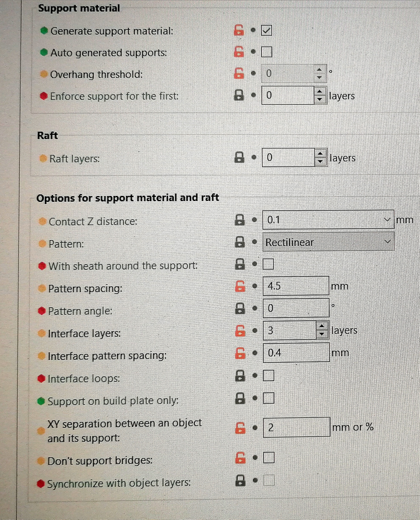Click the unlocked lock icon for Overhang threshold
420x520 pixels.
click(239, 73)
